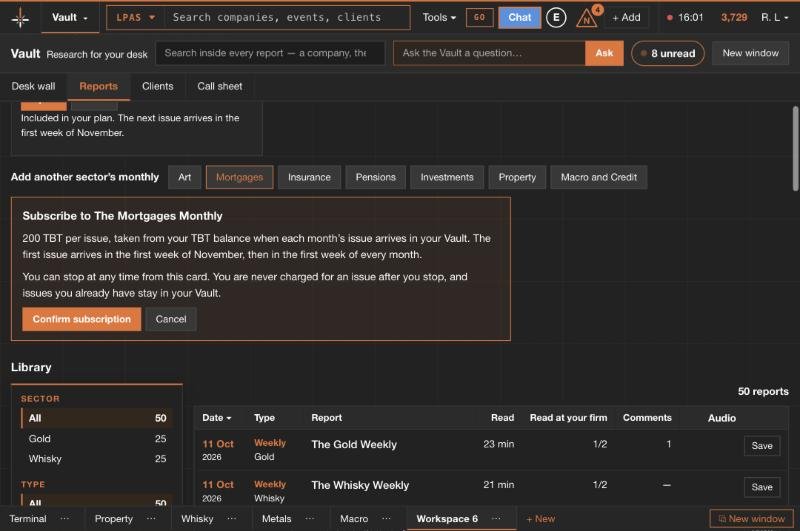Image resolution: width=800 pixels, height=531 pixels.
Task: Select the Macro and Credit sector chip
Action: point(598,177)
